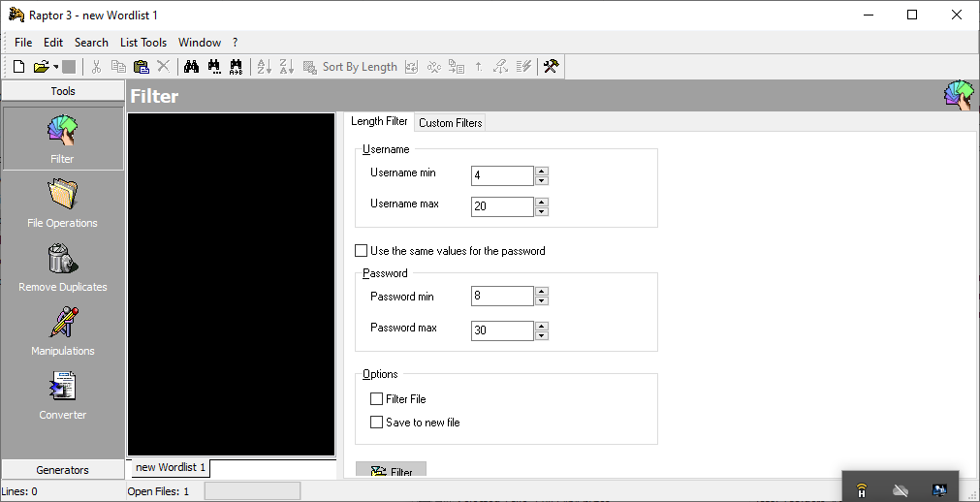Open the List Tools menu
The height and width of the screenshot is (502, 980).
tap(143, 43)
